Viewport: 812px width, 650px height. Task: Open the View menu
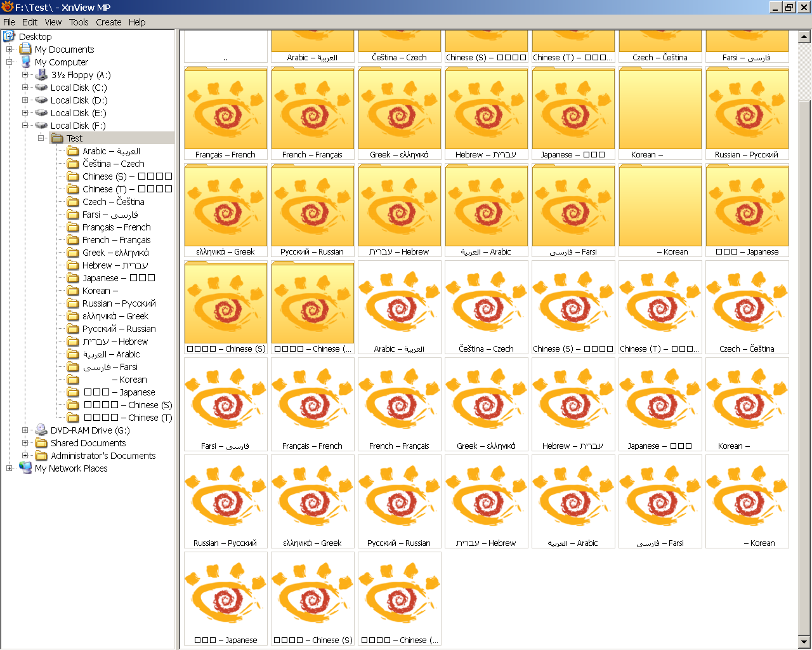pos(53,22)
